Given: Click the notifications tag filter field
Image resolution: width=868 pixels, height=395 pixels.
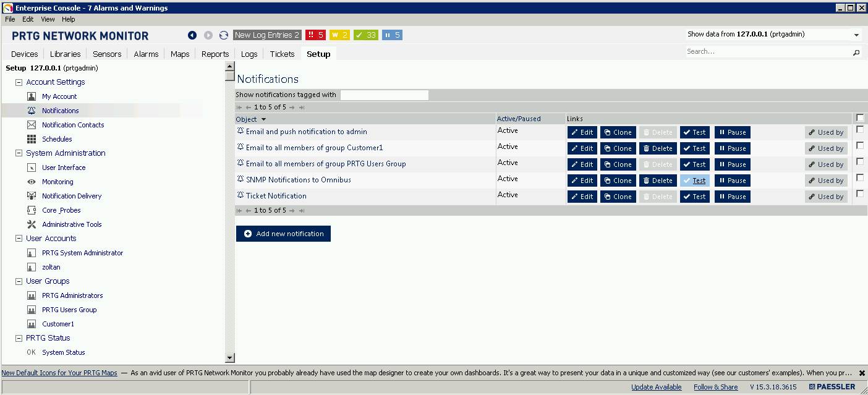Looking at the screenshot, I should [384, 95].
